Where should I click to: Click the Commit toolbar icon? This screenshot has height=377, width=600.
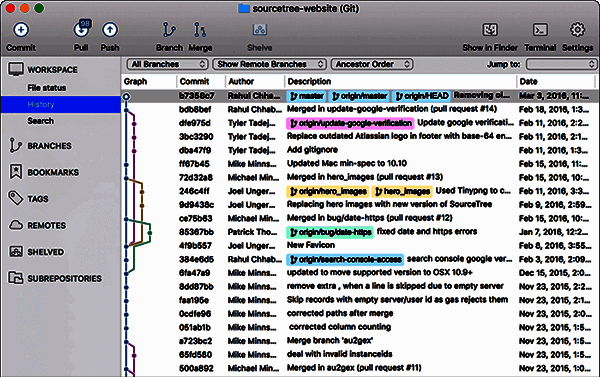[21, 30]
